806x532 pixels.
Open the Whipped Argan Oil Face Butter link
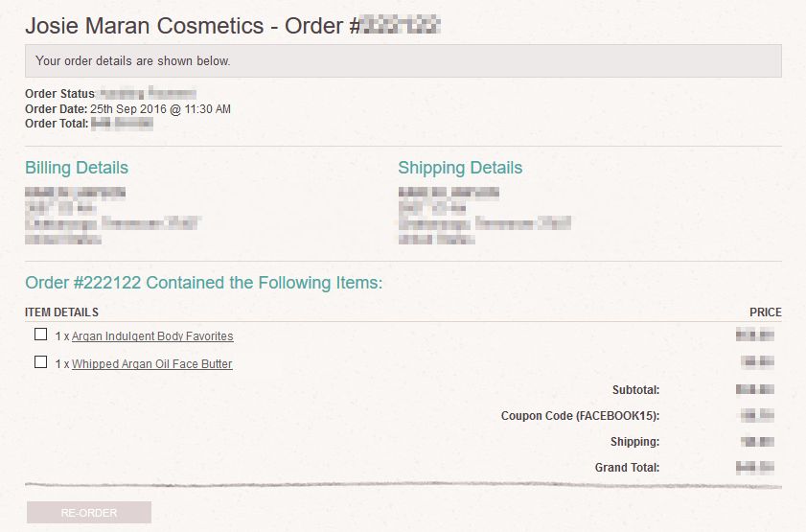(152, 364)
